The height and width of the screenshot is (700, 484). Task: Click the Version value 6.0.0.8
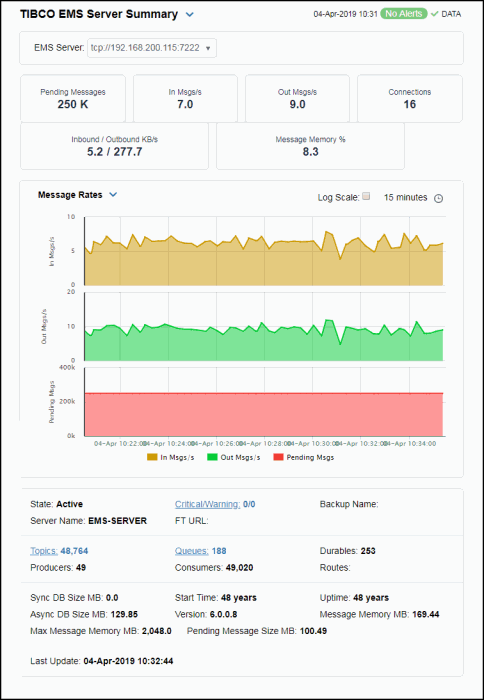[x=222, y=615]
